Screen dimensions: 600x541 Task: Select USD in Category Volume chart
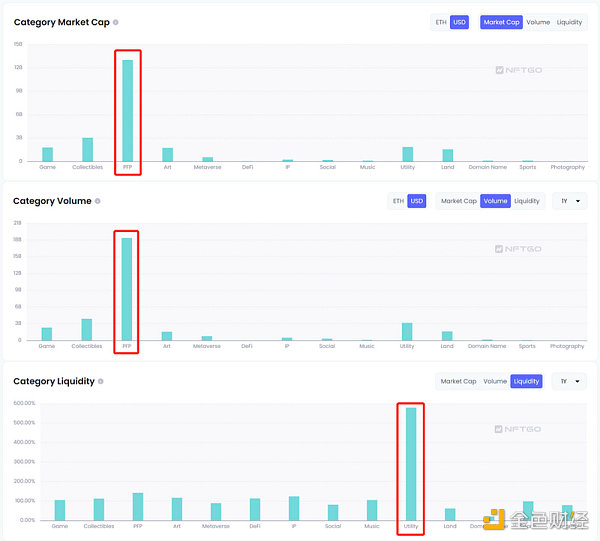click(x=417, y=201)
